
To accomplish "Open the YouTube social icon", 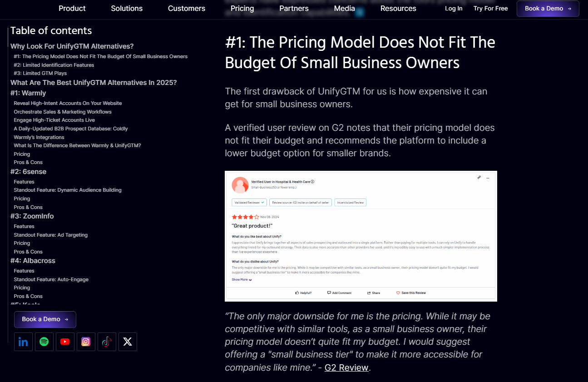I will pyautogui.click(x=65, y=342).
